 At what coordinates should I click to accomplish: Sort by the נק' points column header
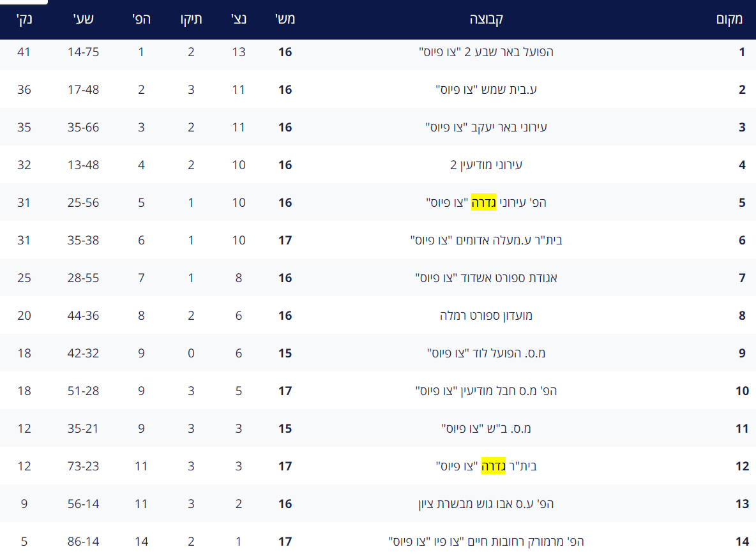(x=24, y=19)
